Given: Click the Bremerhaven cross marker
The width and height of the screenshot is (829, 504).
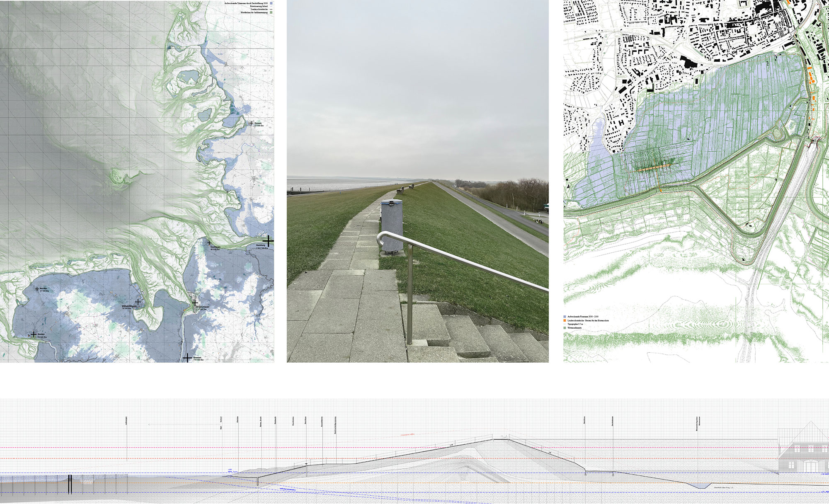Looking at the screenshot, I should click(195, 303).
